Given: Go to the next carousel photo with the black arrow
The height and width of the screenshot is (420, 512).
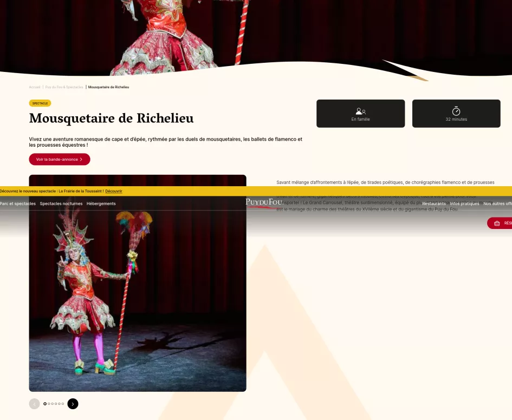Looking at the screenshot, I should pyautogui.click(x=73, y=404).
